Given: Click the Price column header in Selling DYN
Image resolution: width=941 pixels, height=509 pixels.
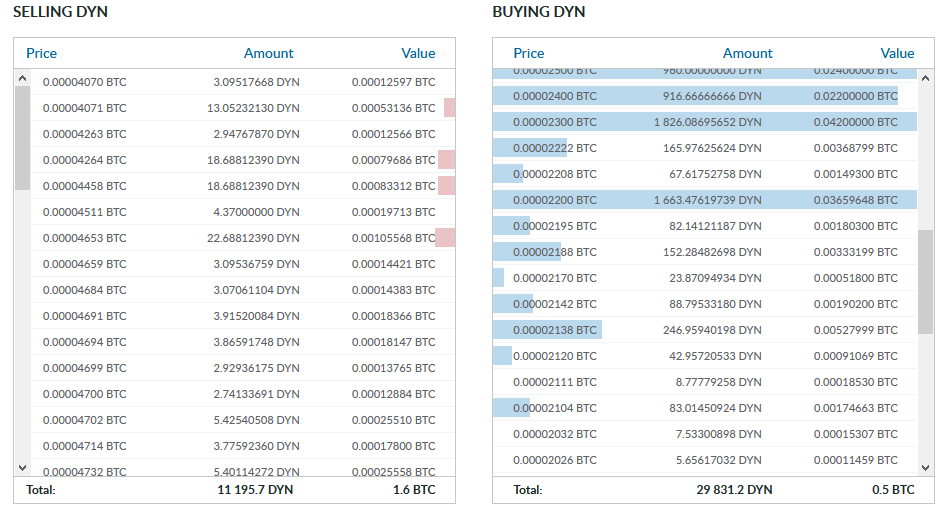Looking at the screenshot, I should 41,53.
